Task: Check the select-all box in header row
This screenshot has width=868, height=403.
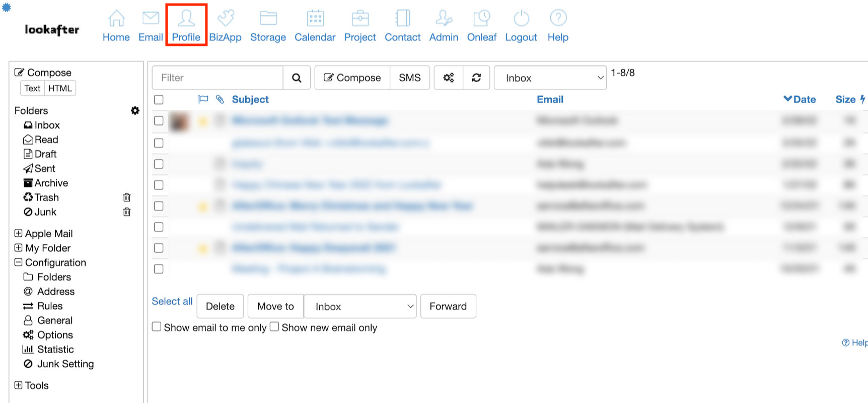Action: (x=159, y=100)
